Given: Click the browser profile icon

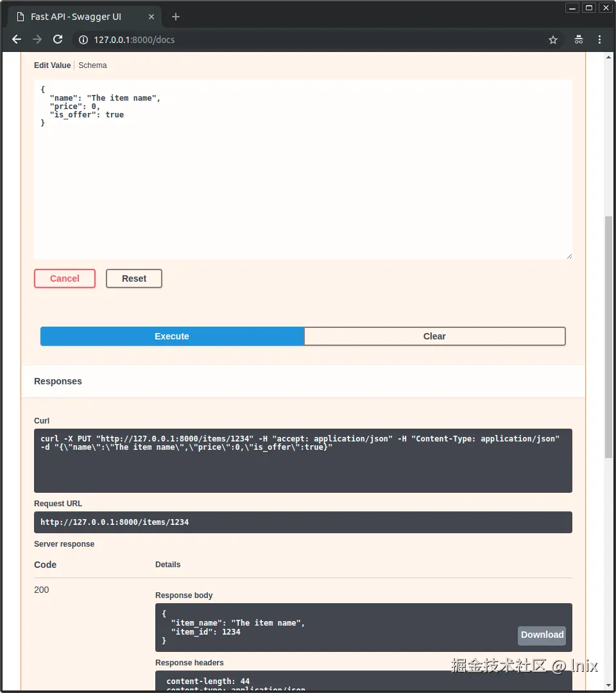Looking at the screenshot, I should [578, 39].
